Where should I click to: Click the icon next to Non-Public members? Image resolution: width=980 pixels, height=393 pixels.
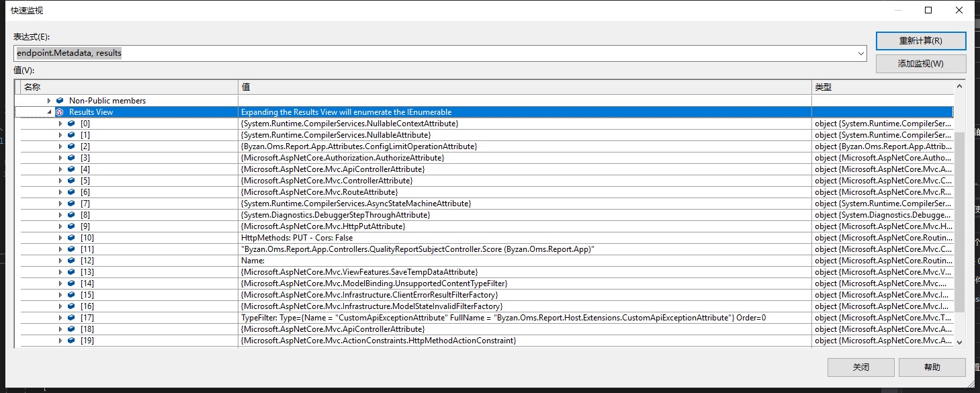(60, 100)
